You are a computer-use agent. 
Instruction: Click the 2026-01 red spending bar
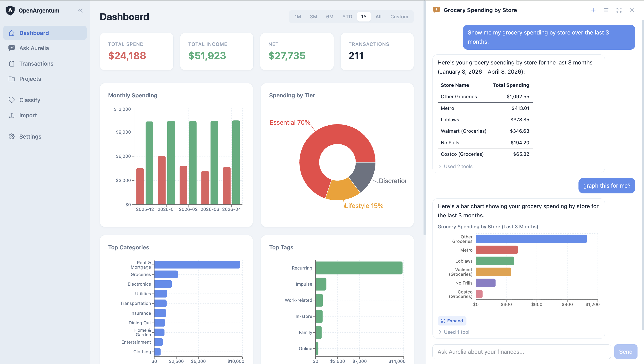click(x=162, y=180)
